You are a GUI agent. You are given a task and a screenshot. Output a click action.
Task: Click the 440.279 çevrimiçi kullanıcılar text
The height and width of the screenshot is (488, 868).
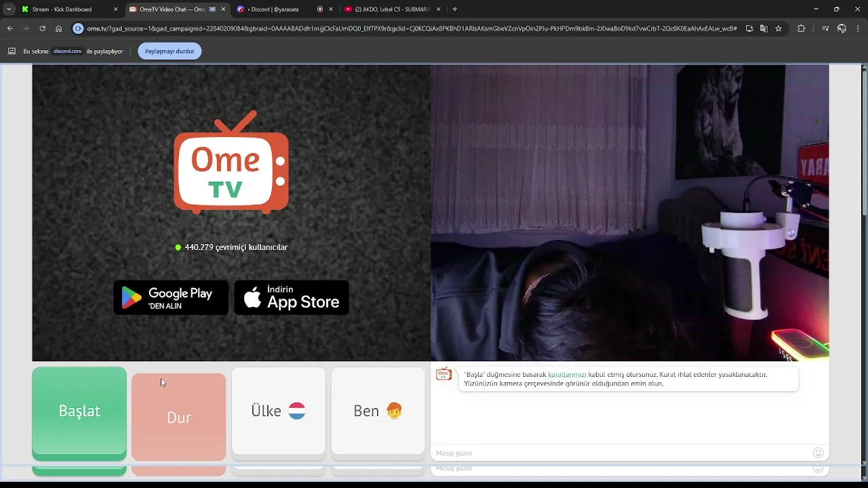coord(236,247)
